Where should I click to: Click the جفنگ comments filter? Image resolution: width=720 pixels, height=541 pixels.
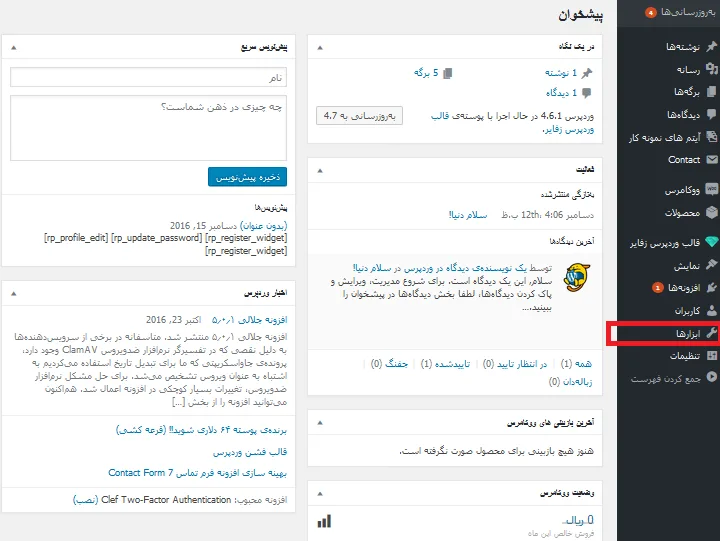click(396, 364)
